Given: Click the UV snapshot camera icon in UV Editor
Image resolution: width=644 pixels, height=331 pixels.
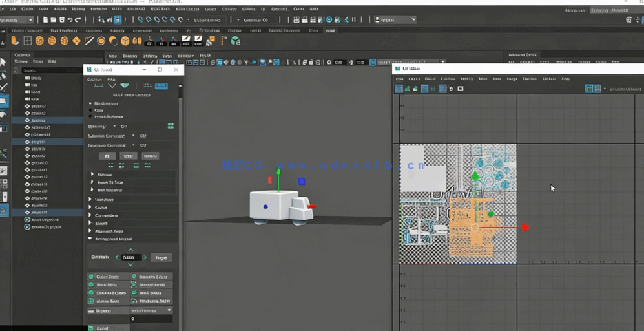Looking at the screenshot, I should click(x=461, y=89).
